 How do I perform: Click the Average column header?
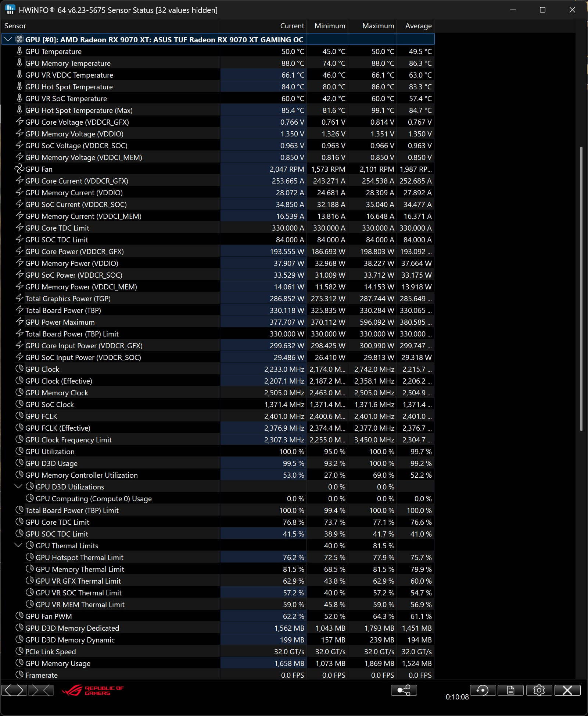coord(415,26)
